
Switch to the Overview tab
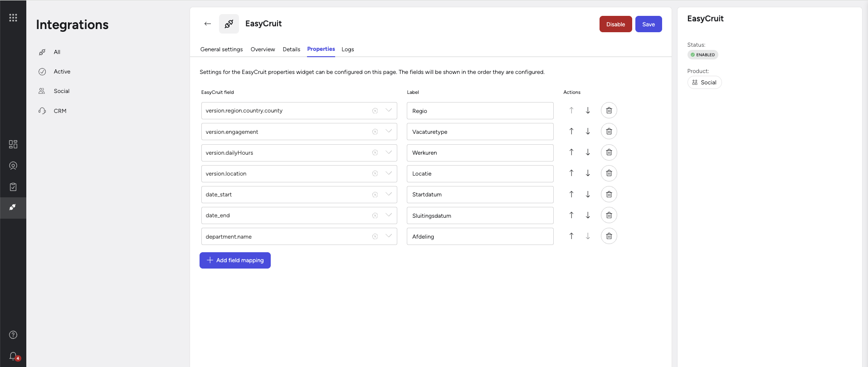tap(263, 49)
